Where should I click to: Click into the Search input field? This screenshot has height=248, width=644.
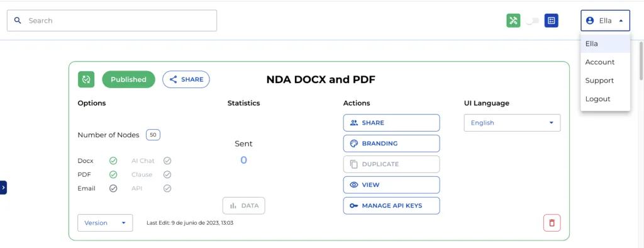pyautogui.click(x=112, y=21)
